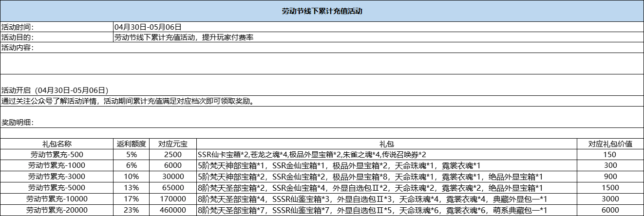Click the 活动内容 label cell
This screenshot has height=216, width=644.
tap(56, 48)
